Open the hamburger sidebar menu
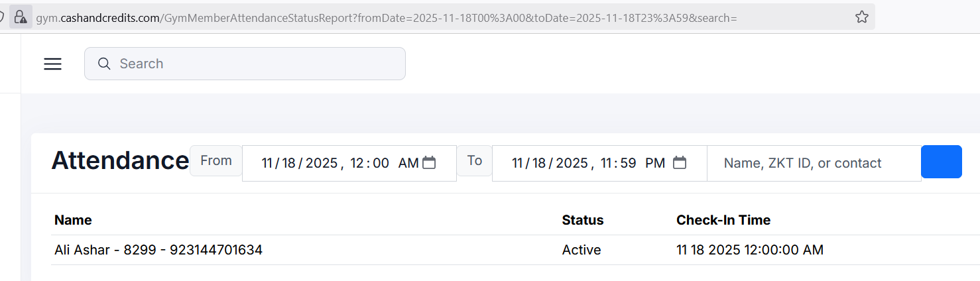The image size is (980, 281). [52, 64]
